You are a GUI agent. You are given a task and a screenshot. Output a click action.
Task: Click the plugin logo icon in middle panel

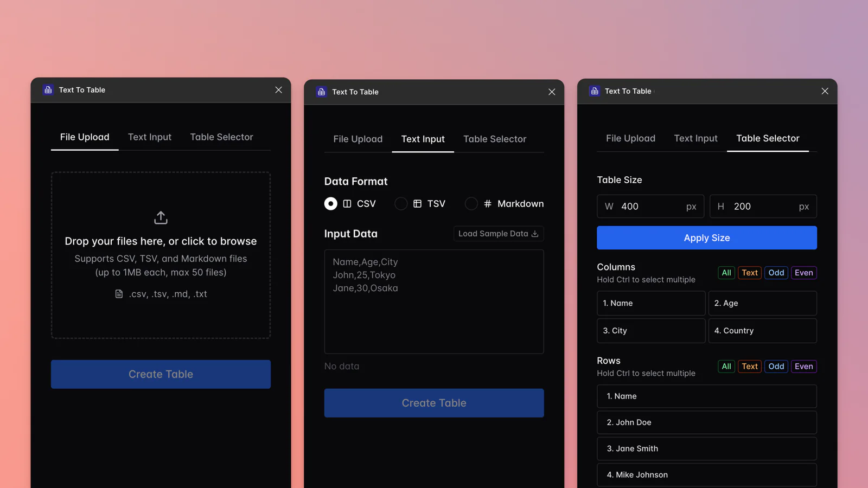pos(322,92)
